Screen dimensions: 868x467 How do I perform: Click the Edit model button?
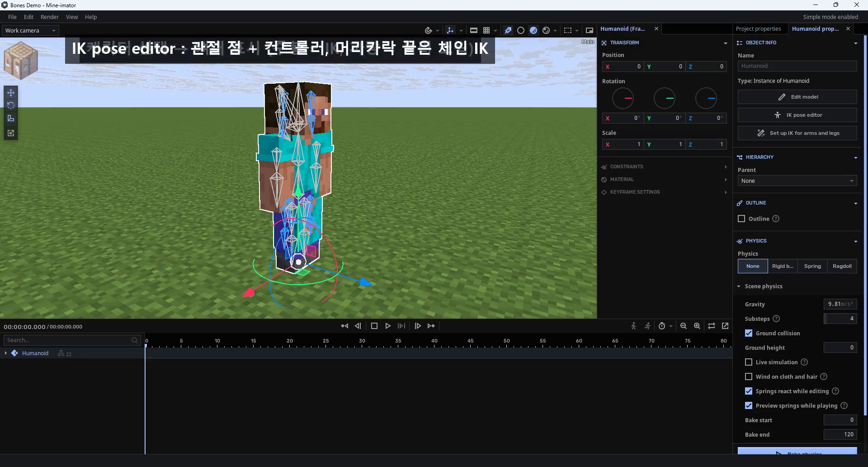point(797,97)
